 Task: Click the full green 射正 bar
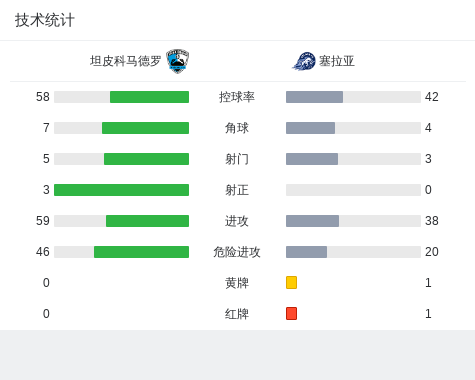pyautogui.click(x=121, y=190)
